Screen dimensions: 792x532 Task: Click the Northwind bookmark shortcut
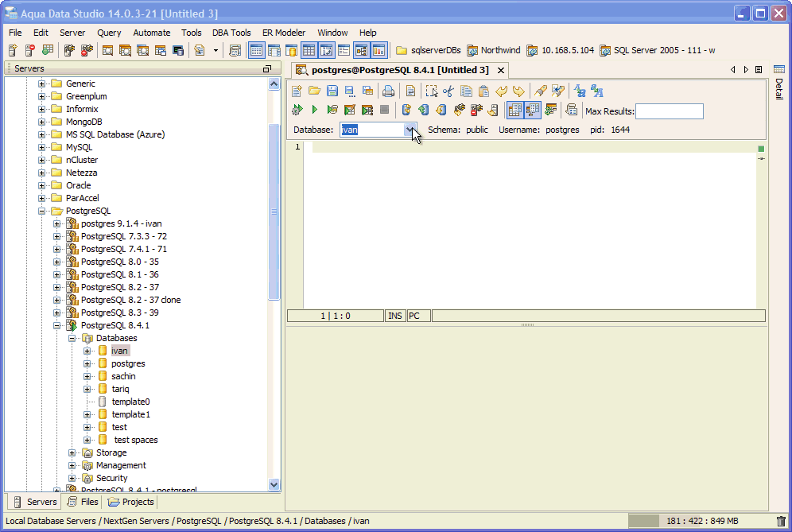(x=494, y=50)
